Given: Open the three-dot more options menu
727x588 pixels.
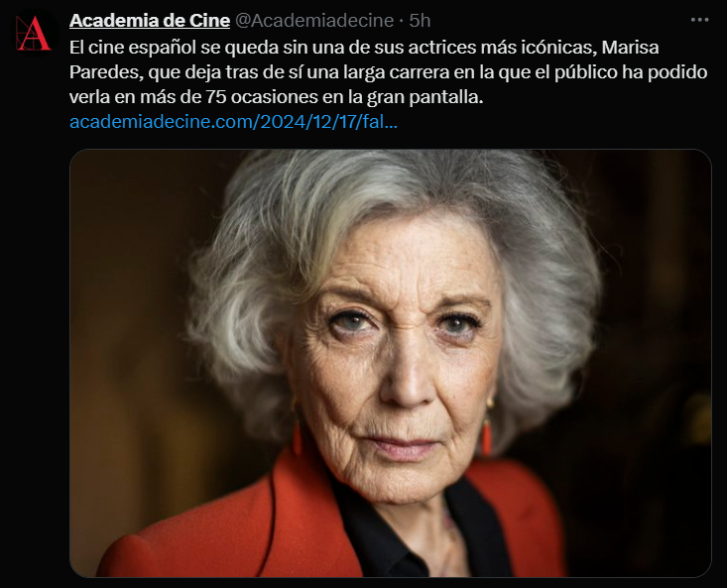Looking at the screenshot, I should pos(699,20).
